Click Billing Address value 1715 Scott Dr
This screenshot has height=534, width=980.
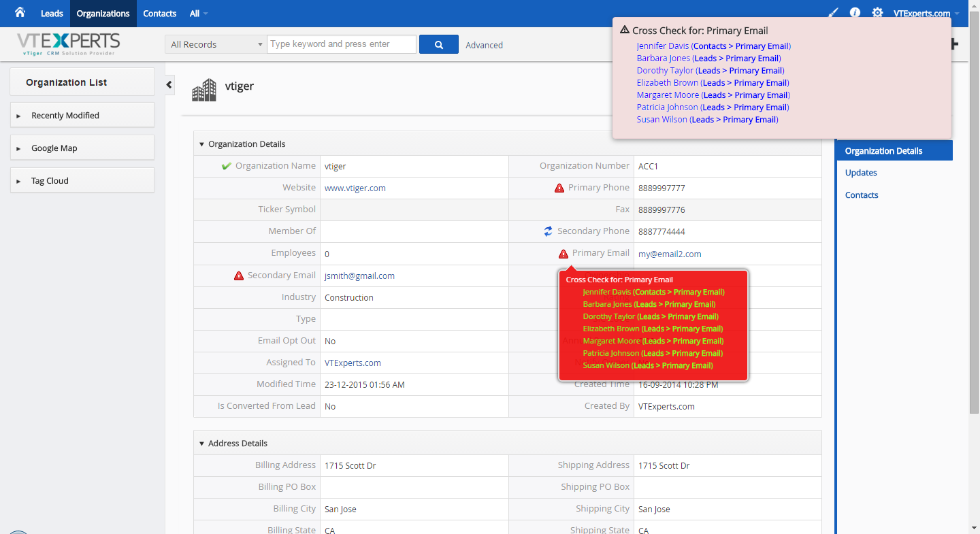[x=350, y=466]
